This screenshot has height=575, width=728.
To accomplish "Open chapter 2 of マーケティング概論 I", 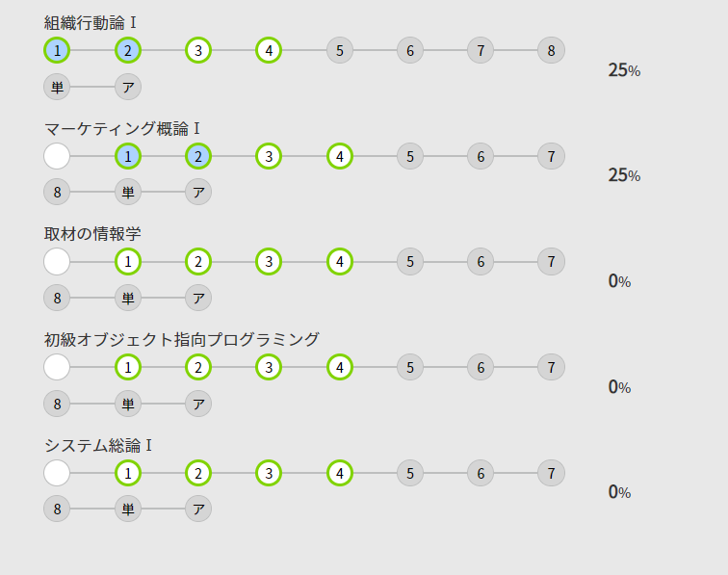I will click(198, 156).
